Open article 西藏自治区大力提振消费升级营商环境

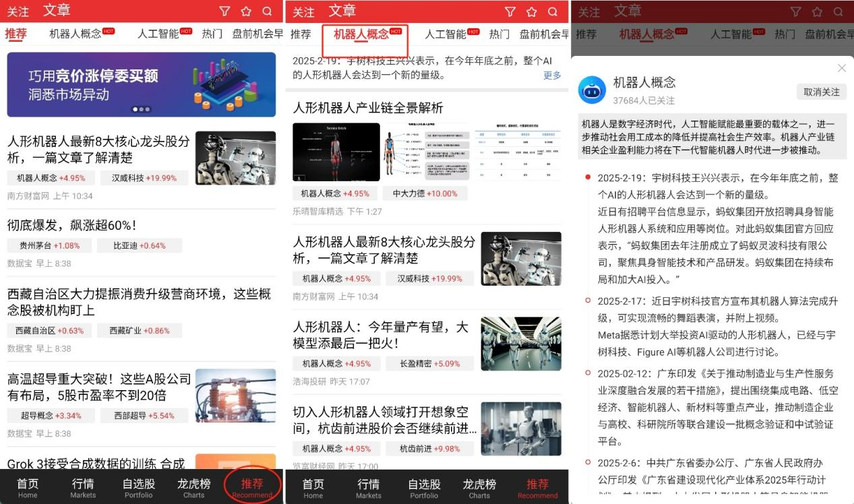tap(140, 302)
